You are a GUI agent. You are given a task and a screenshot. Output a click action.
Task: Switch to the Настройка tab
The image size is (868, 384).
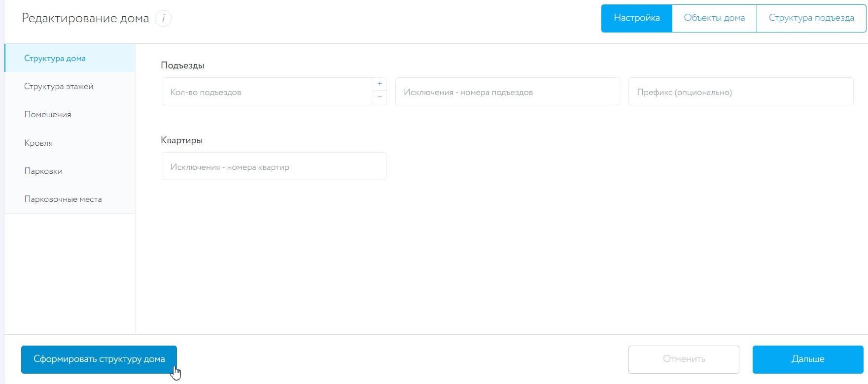pos(636,18)
